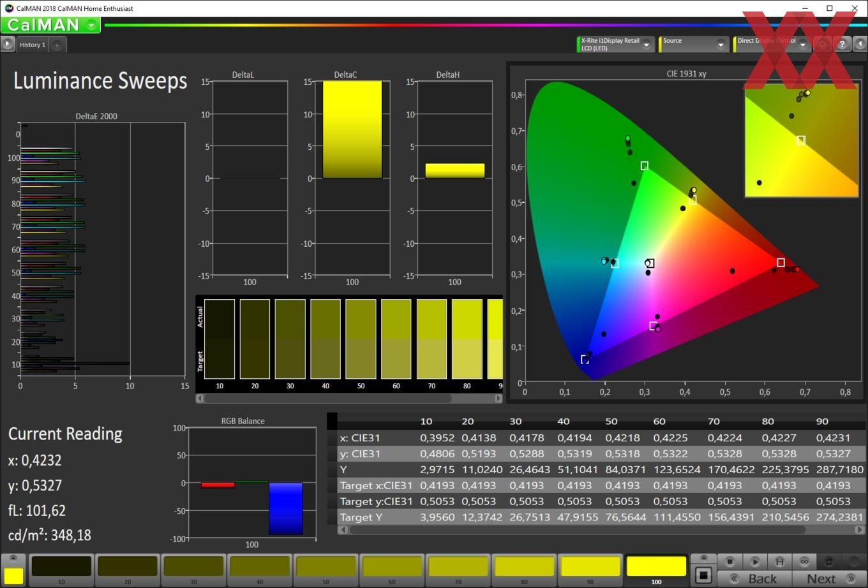Add a new history tab with plus
This screenshot has height=588, width=868.
(57, 45)
